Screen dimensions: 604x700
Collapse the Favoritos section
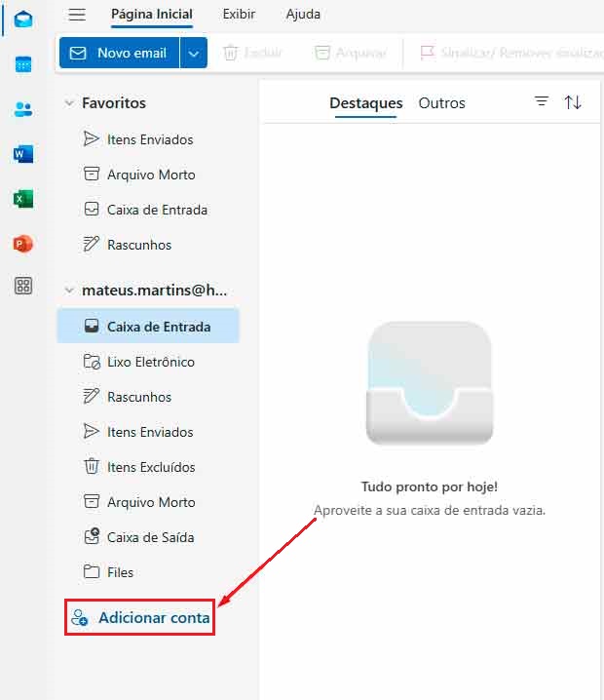(69, 102)
